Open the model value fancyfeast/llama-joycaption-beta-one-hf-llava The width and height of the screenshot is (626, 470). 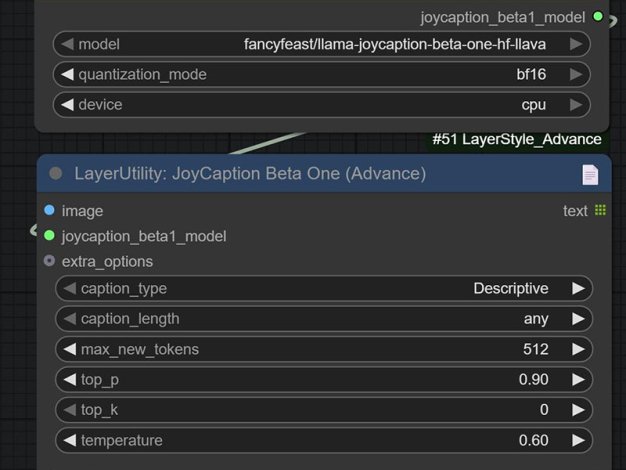tap(394, 44)
